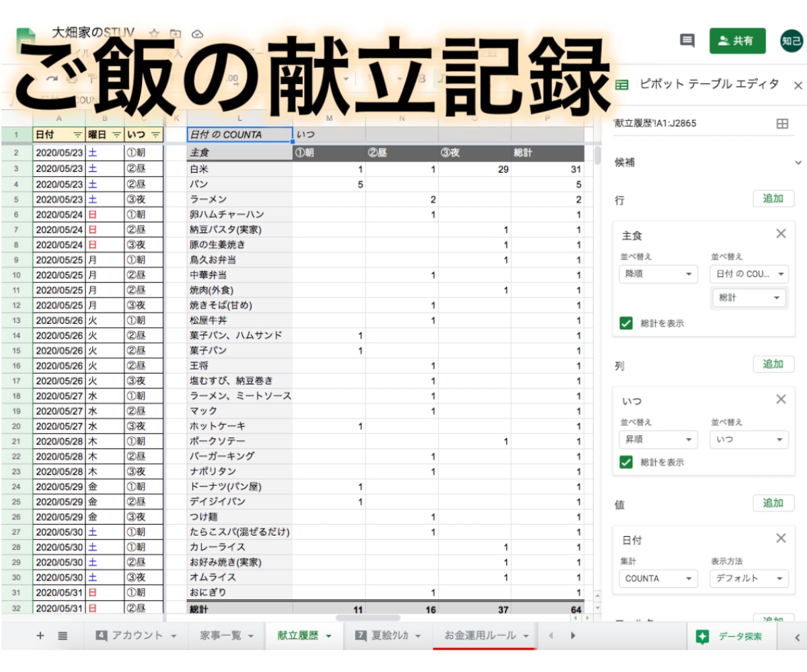Click 追加 button for 値 values
The width and height of the screenshot is (807, 672).
coord(773,503)
